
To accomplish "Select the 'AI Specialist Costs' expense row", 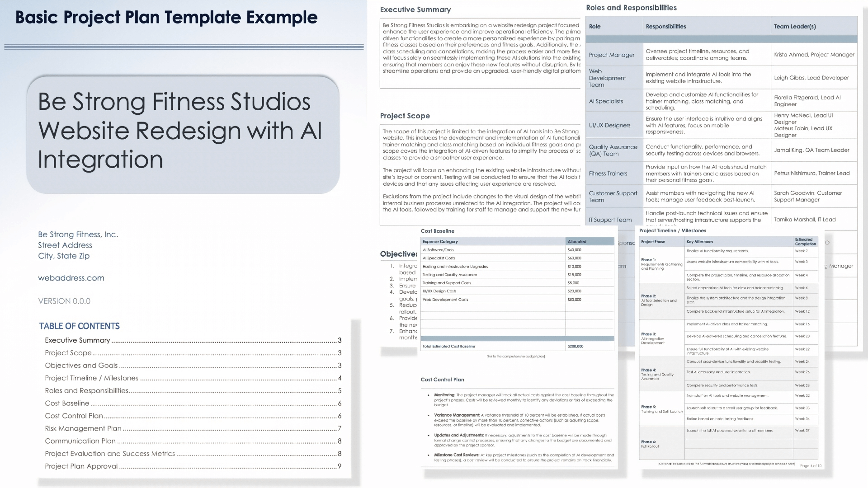I will click(517, 258).
